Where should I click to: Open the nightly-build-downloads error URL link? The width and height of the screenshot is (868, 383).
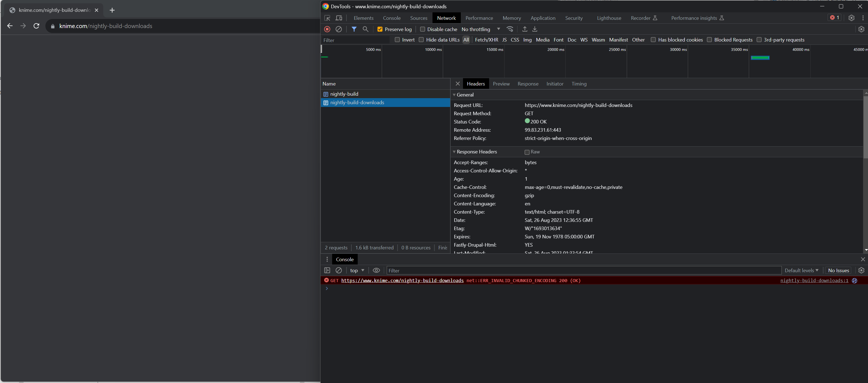(402, 280)
